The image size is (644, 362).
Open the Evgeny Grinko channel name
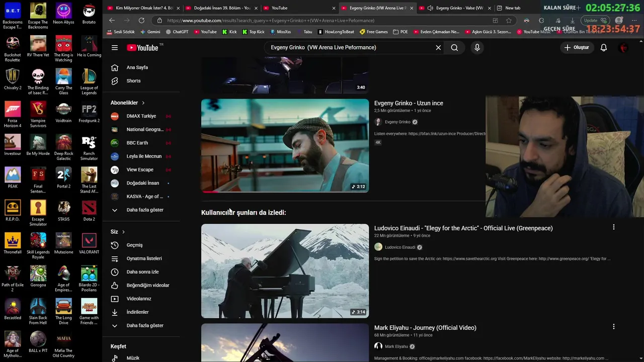[397, 122]
